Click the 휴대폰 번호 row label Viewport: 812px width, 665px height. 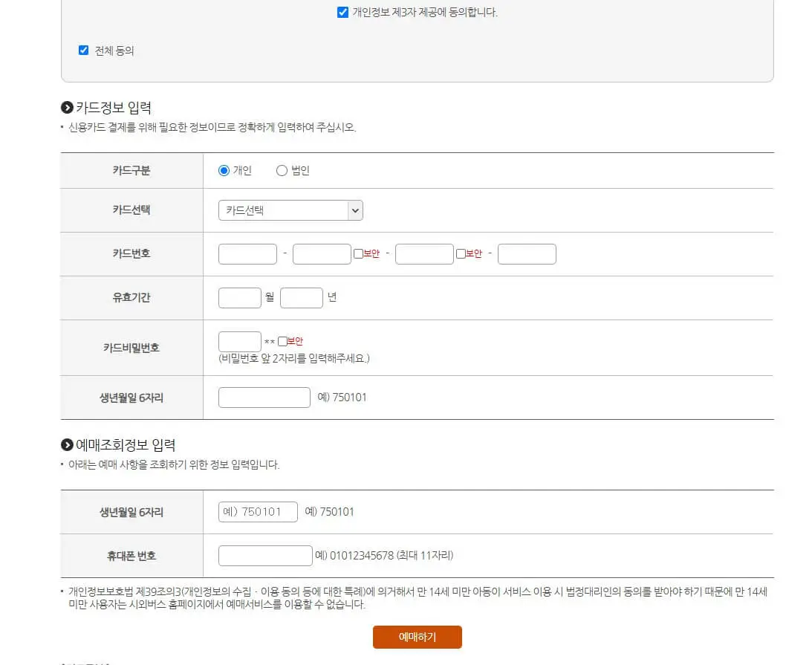click(x=131, y=556)
